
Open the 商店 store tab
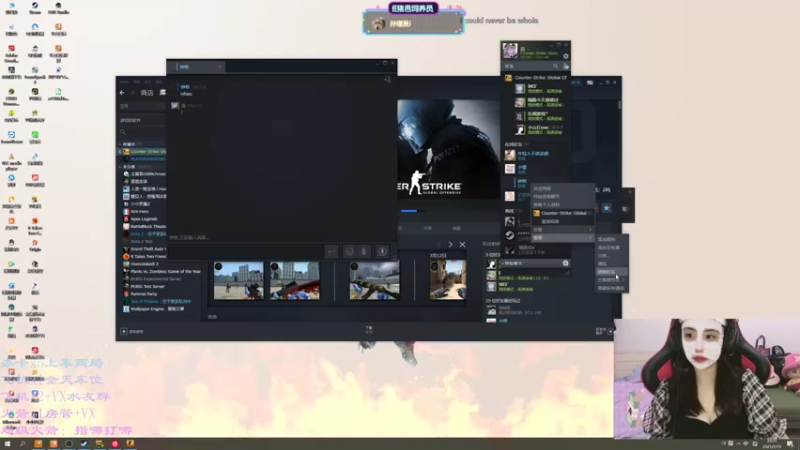(147, 93)
